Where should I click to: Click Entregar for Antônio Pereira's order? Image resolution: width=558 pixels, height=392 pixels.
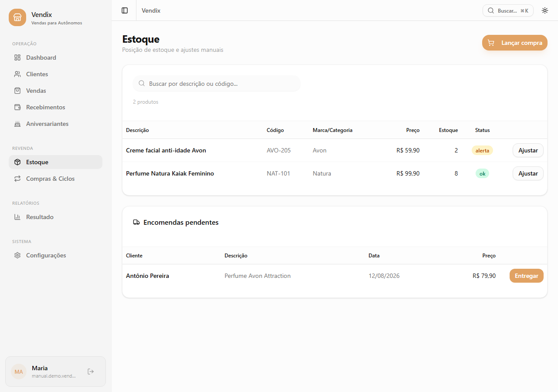coord(527,276)
